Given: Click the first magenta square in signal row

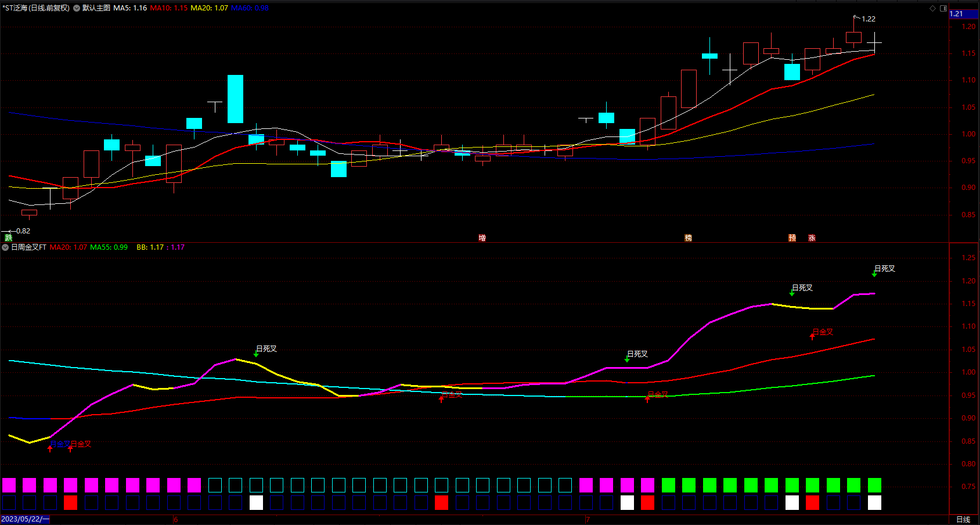Looking at the screenshot, I should coord(9,485).
